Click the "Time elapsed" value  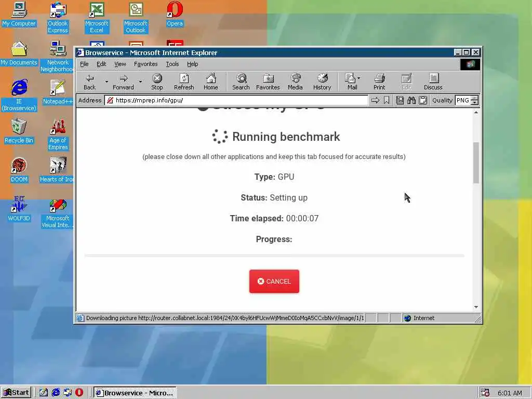302,219
